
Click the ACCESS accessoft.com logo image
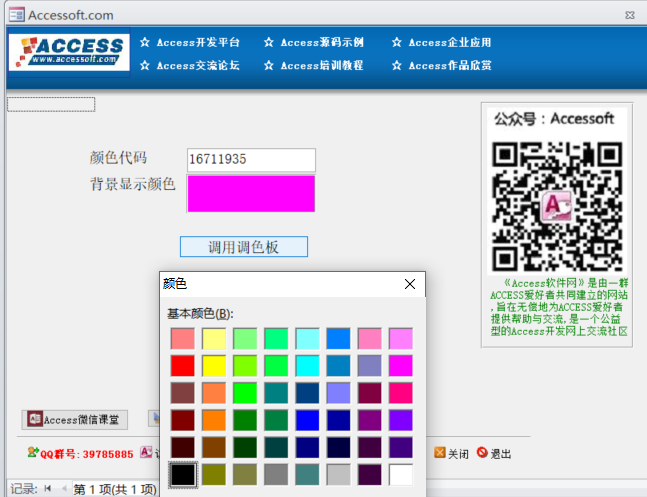click(69, 52)
